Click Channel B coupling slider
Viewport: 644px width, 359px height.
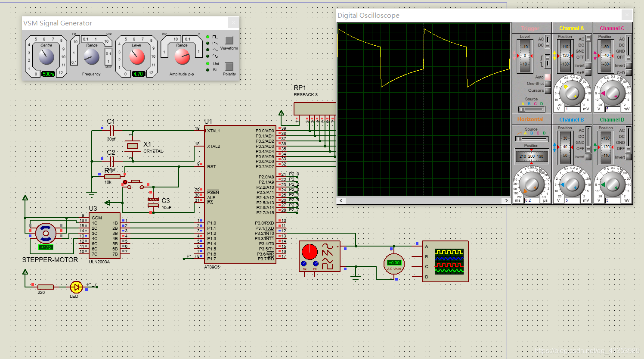click(x=588, y=140)
